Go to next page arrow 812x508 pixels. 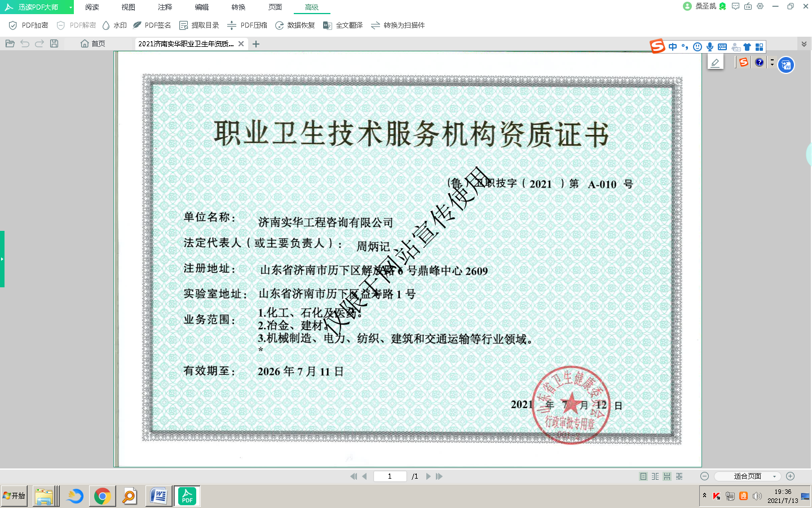[x=429, y=476]
